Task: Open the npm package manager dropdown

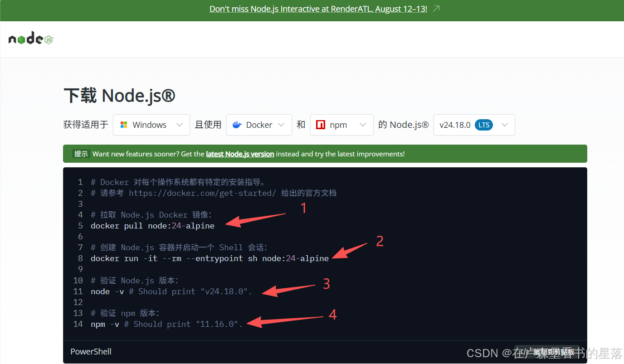Action: (342, 125)
